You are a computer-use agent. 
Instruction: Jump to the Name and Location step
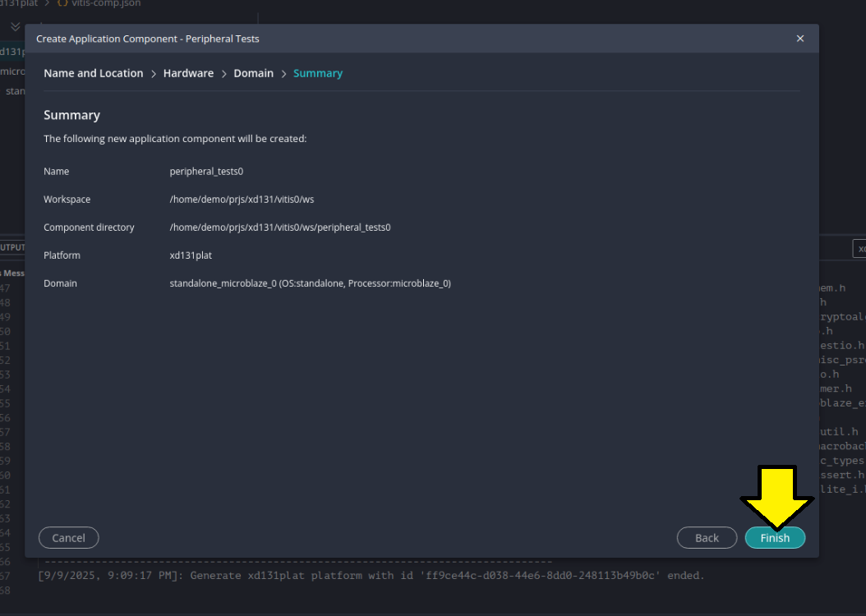click(93, 73)
